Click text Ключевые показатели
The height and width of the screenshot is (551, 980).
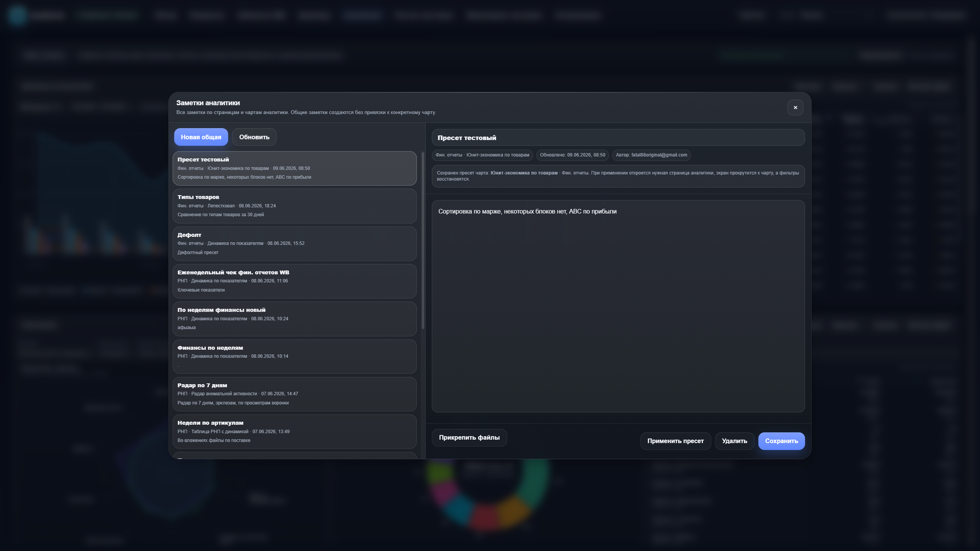(201, 290)
